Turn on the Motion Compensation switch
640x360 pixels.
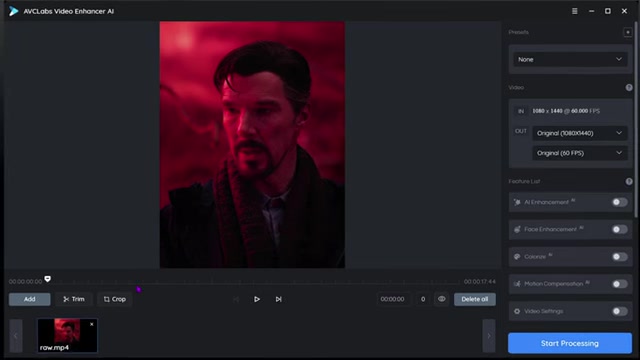(x=620, y=284)
